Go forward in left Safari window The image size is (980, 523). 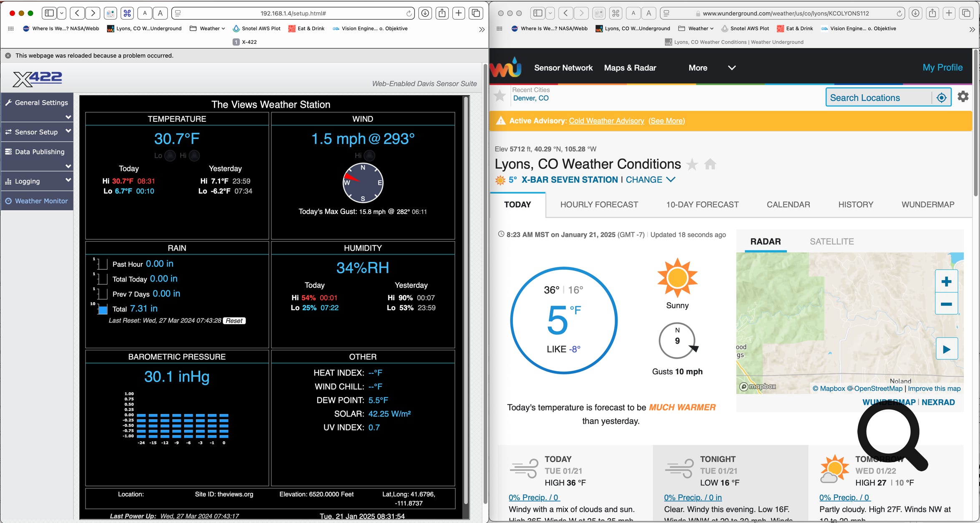[x=93, y=13]
